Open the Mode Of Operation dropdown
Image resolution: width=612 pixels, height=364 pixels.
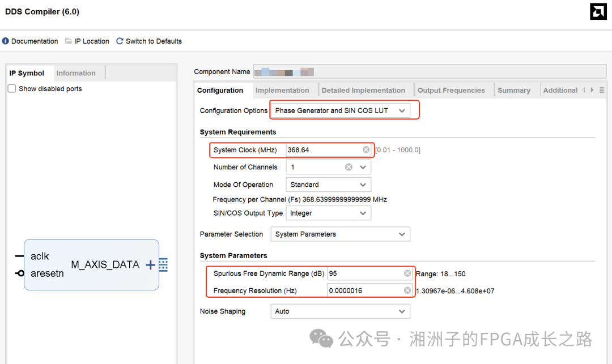(x=328, y=185)
